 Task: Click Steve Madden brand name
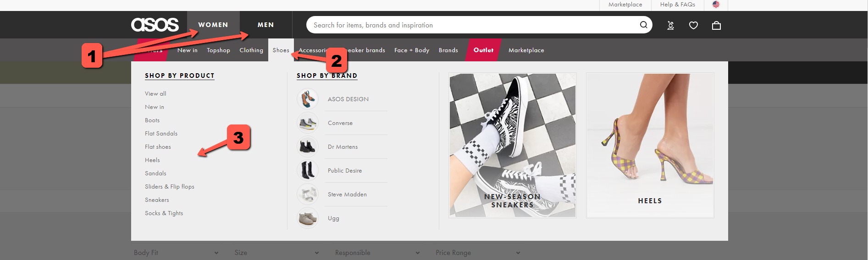[347, 194]
